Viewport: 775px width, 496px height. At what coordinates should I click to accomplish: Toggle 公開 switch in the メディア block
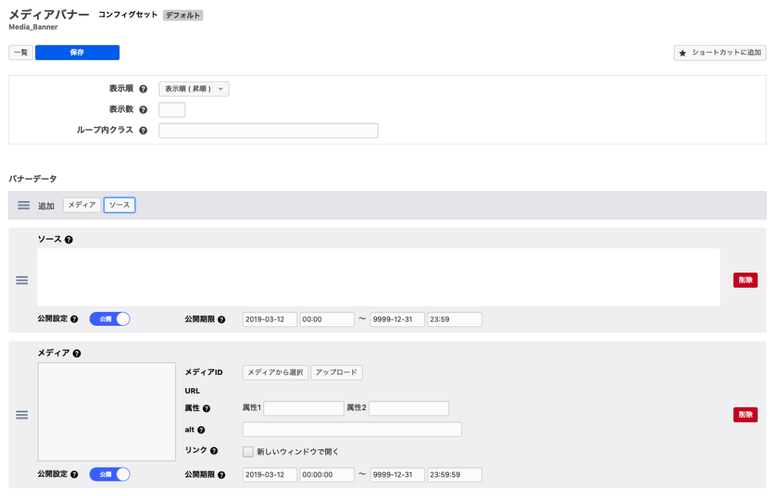[110, 474]
